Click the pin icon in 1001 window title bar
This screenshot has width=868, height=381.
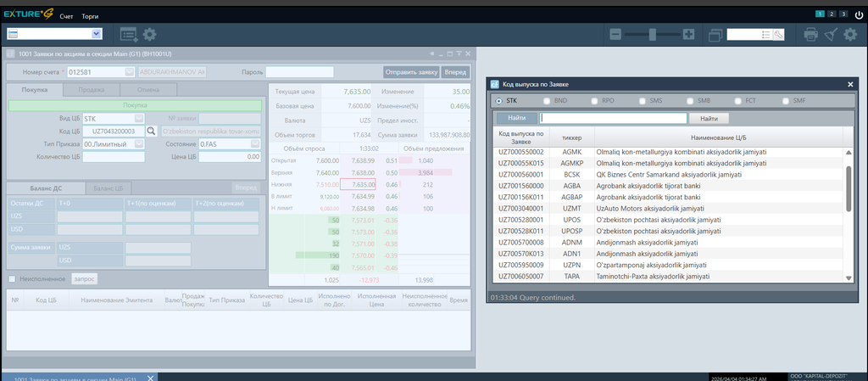(432, 53)
